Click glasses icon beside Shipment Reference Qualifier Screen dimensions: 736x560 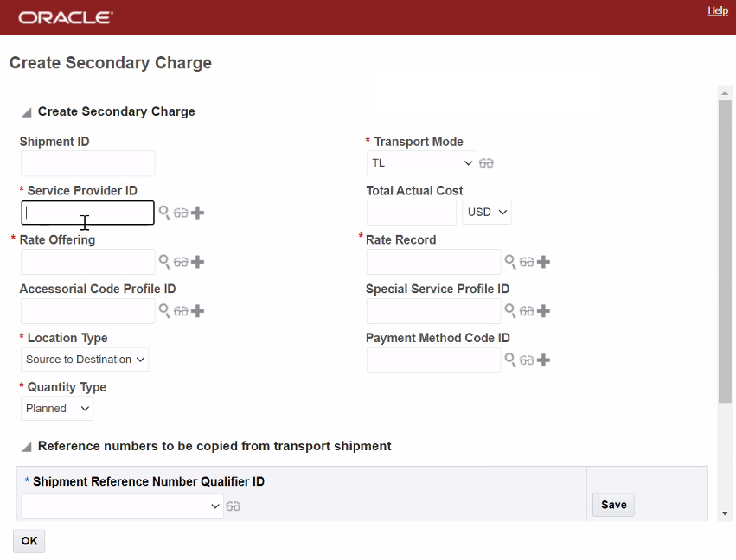[x=233, y=507]
